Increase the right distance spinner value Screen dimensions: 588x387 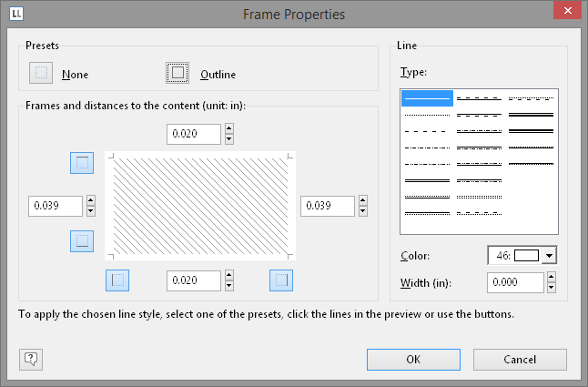(363, 200)
